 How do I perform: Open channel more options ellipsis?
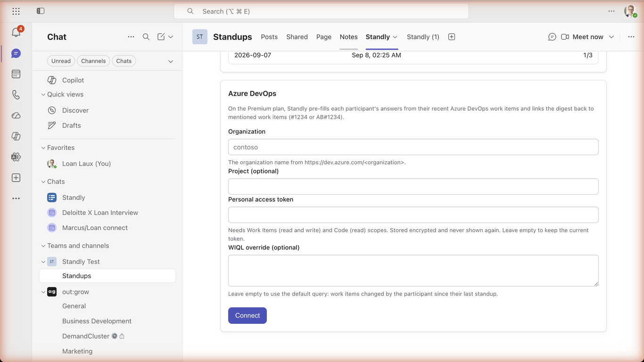pyautogui.click(x=631, y=37)
